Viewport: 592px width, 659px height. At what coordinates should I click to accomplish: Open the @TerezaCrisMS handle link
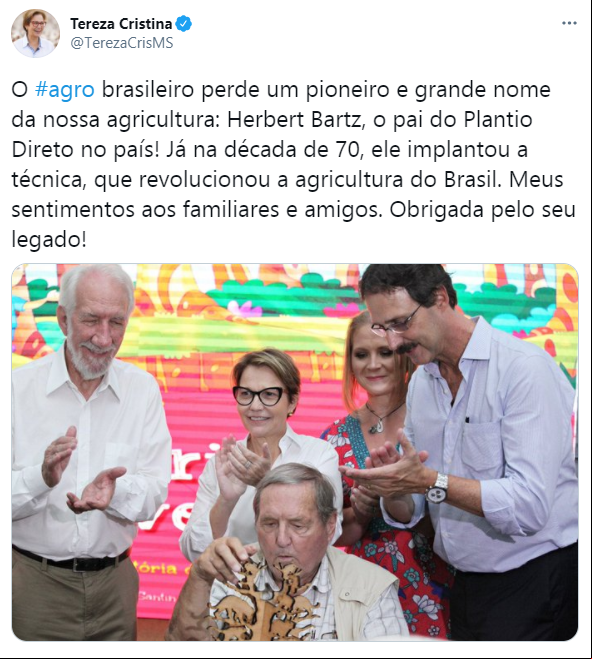[x=121, y=43]
